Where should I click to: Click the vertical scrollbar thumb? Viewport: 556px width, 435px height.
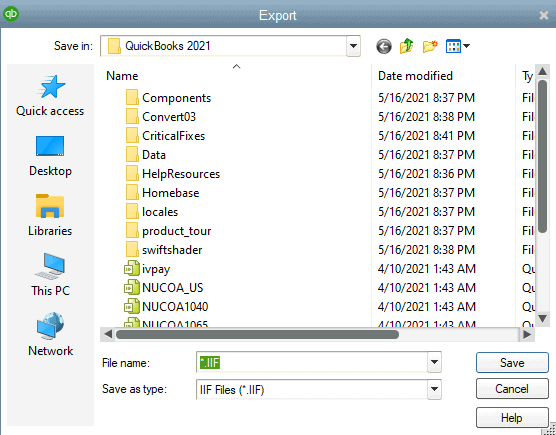(x=542, y=156)
